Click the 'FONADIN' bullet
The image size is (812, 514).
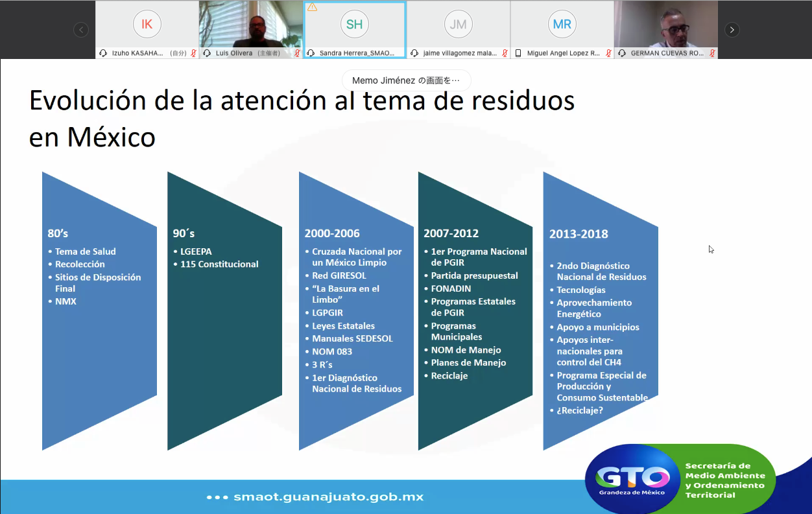click(x=451, y=288)
